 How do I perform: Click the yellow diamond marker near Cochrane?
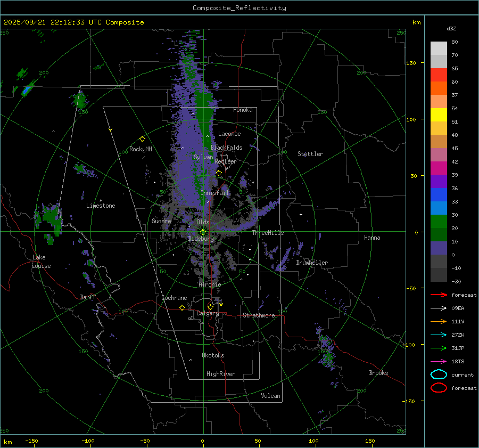182,308
